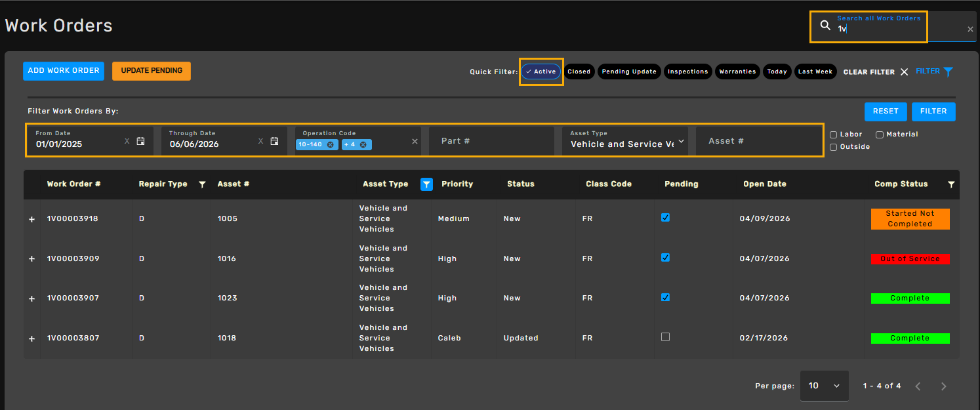Expand row for work order 1V00003918
This screenshot has width=980, height=410.
coord(31,220)
